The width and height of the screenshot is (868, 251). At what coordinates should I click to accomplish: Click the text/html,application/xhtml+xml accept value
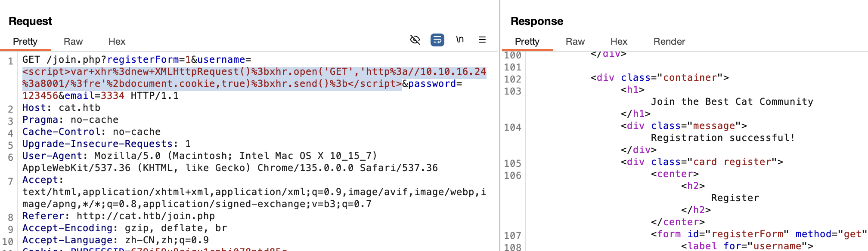click(x=254, y=198)
